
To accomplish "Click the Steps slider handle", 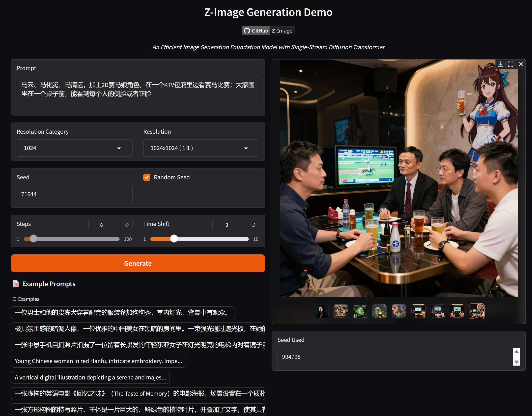I will [33, 239].
